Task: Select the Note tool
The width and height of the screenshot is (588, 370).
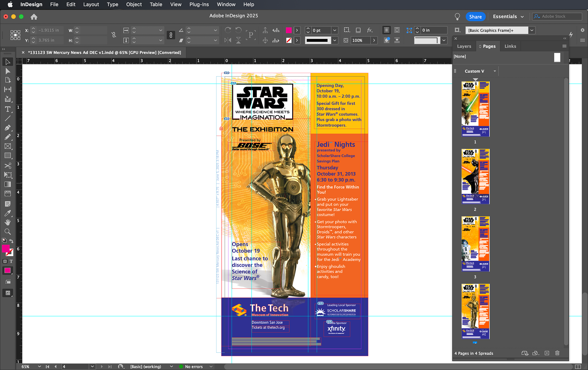Action: click(8, 204)
